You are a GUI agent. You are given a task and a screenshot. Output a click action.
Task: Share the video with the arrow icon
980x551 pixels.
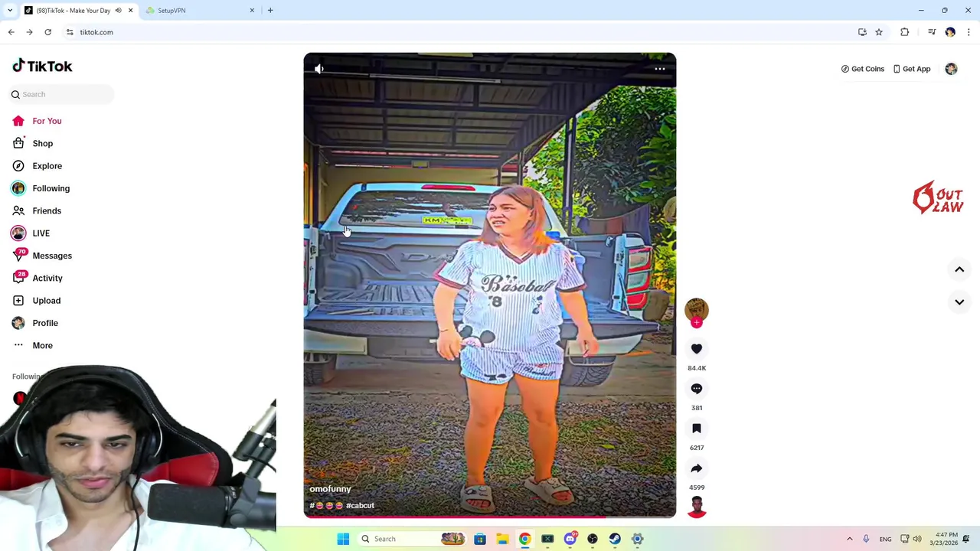click(x=697, y=468)
